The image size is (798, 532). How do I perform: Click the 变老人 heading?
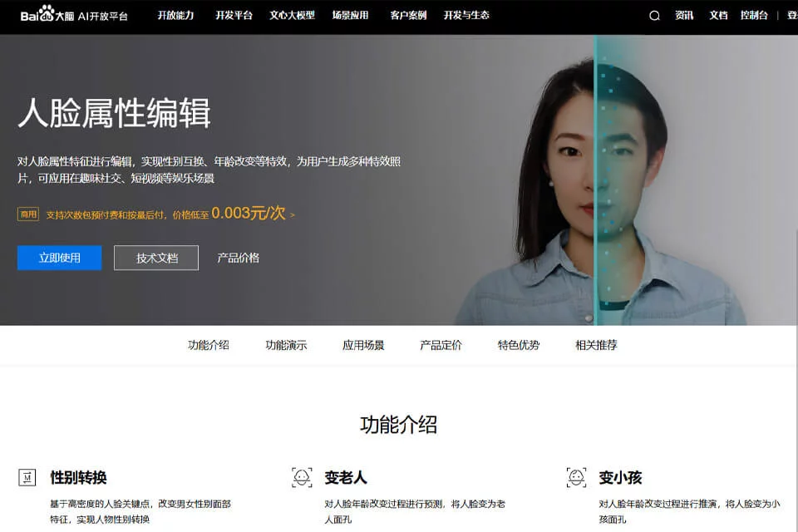[346, 477]
